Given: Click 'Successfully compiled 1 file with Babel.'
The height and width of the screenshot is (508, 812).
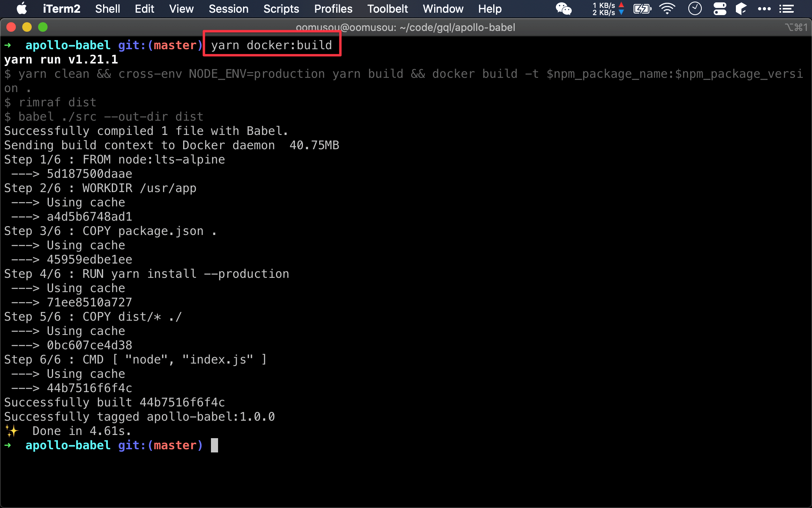Looking at the screenshot, I should (x=146, y=131).
